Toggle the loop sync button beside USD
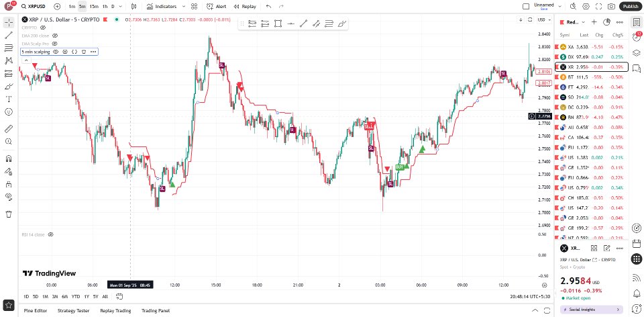This screenshot has width=644, height=317. (530, 19)
